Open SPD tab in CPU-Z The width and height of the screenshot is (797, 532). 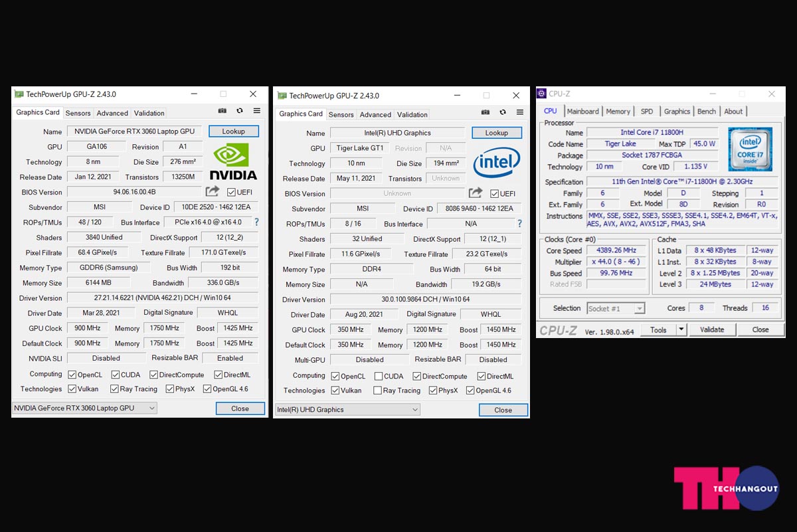[647, 112]
